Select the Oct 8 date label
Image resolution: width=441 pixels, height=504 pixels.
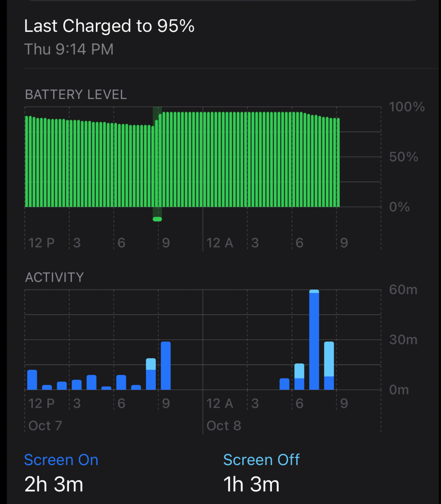[224, 426]
